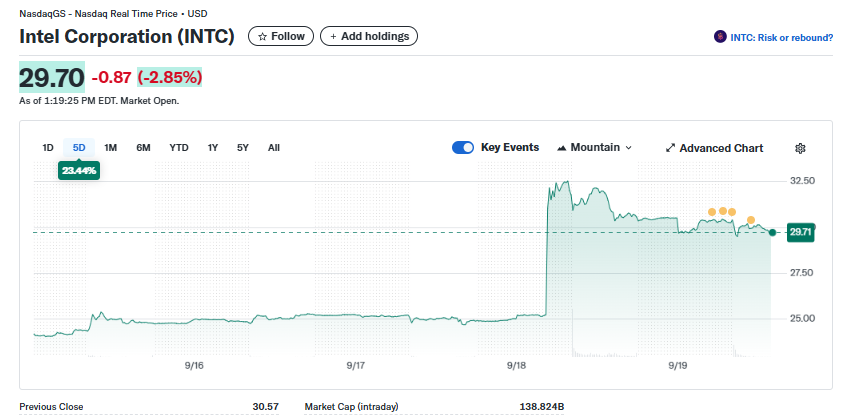Screen dimensions: 846x418
Task: Open the Mountain chart type dropdown
Action: tap(594, 148)
